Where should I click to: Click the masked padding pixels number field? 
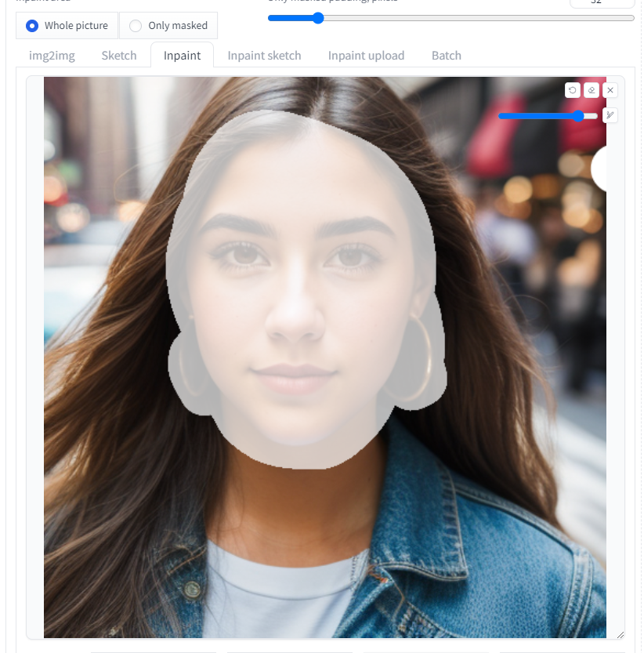[x=602, y=3]
